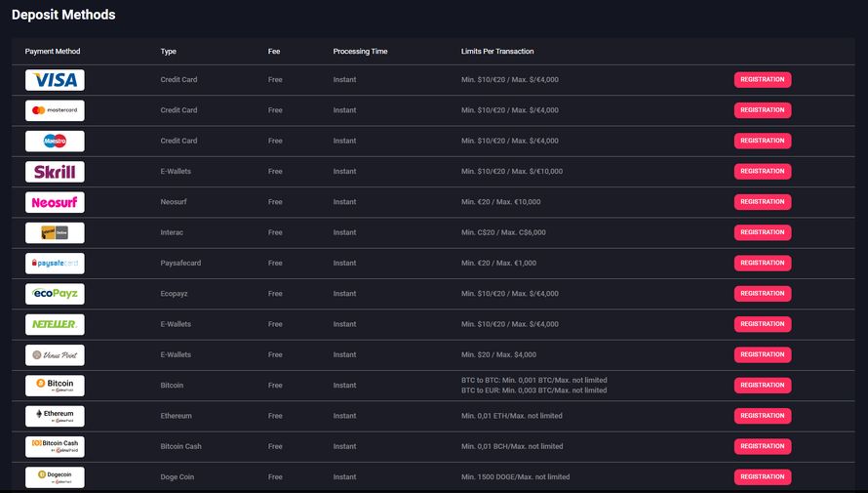Click Registration button in Bitcoin Cash row

763,446
